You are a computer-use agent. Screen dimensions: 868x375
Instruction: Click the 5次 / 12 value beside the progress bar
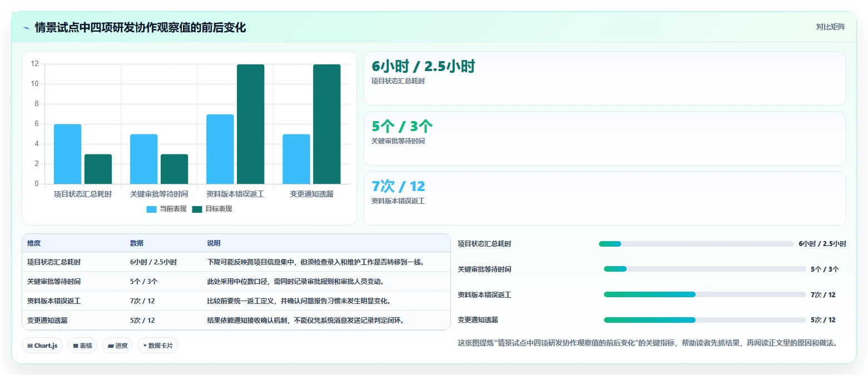823,320
